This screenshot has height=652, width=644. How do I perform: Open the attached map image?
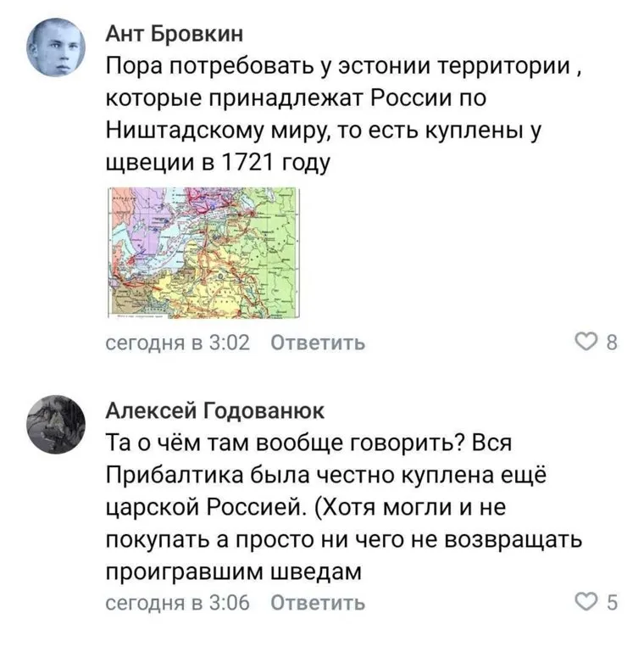click(x=203, y=253)
